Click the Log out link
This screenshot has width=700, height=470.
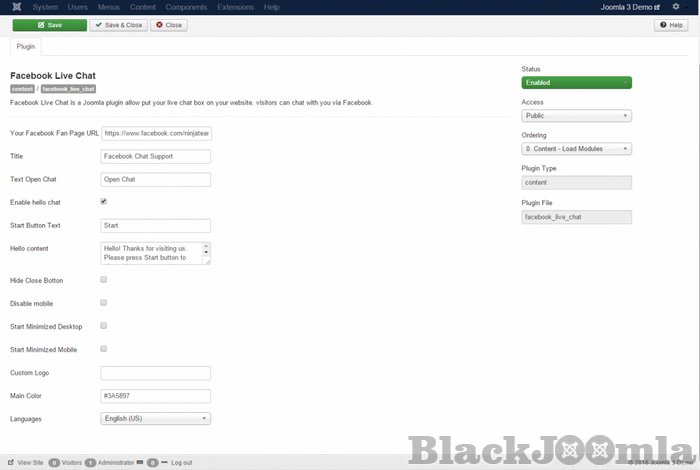[180, 463]
